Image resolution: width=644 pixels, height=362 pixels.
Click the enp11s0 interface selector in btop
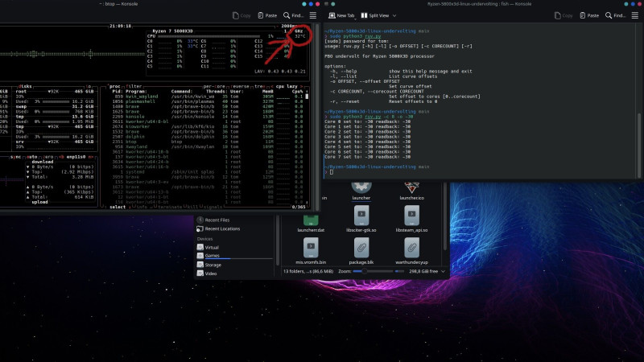76,157
